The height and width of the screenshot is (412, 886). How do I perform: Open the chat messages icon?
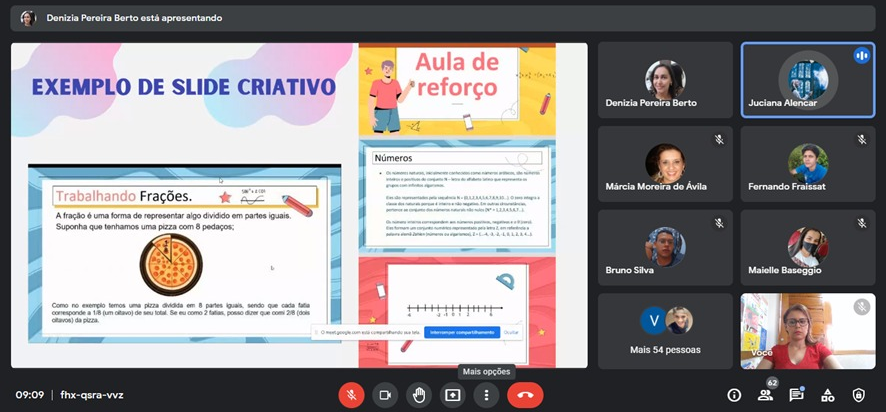click(x=796, y=395)
